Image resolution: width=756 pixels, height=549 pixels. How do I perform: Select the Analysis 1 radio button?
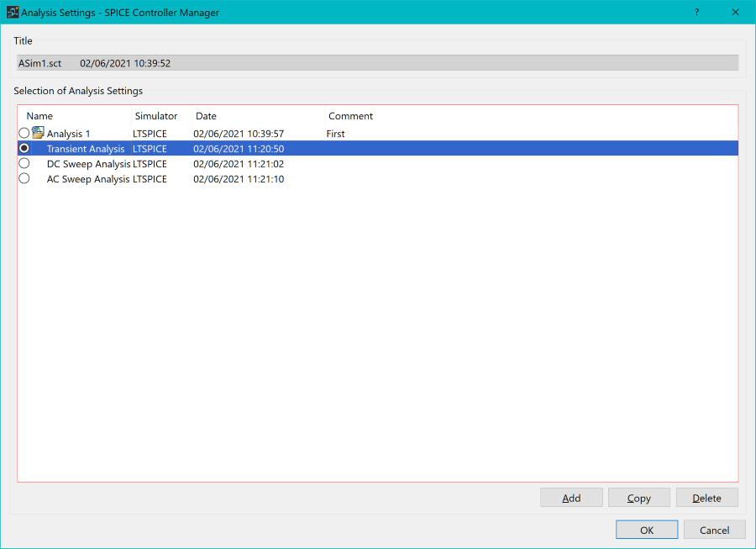(x=24, y=133)
